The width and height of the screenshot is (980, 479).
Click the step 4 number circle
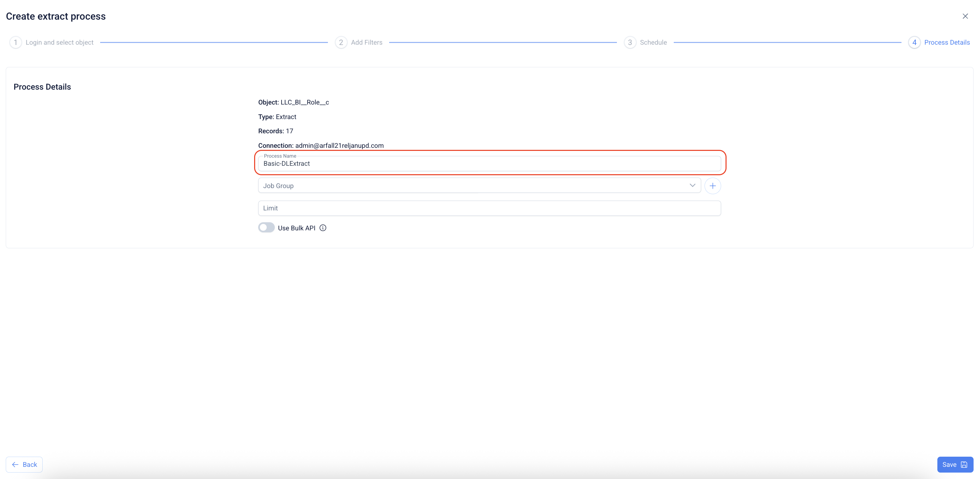click(914, 42)
